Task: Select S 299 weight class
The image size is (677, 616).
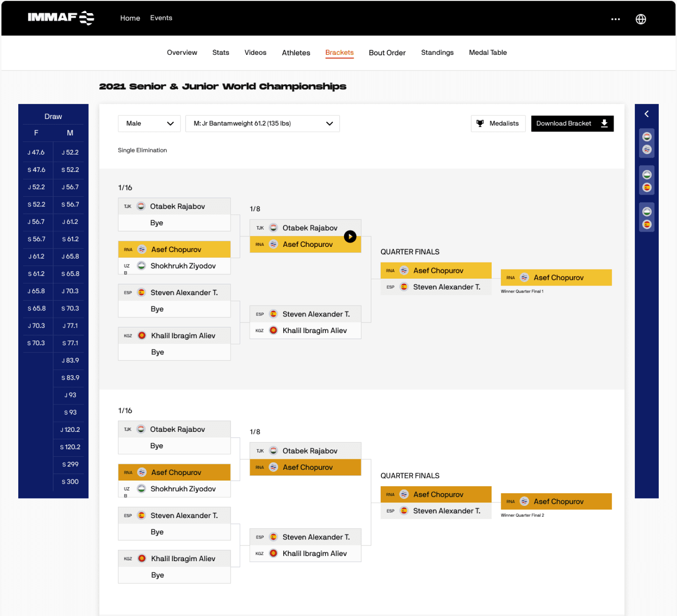Action: click(x=70, y=465)
